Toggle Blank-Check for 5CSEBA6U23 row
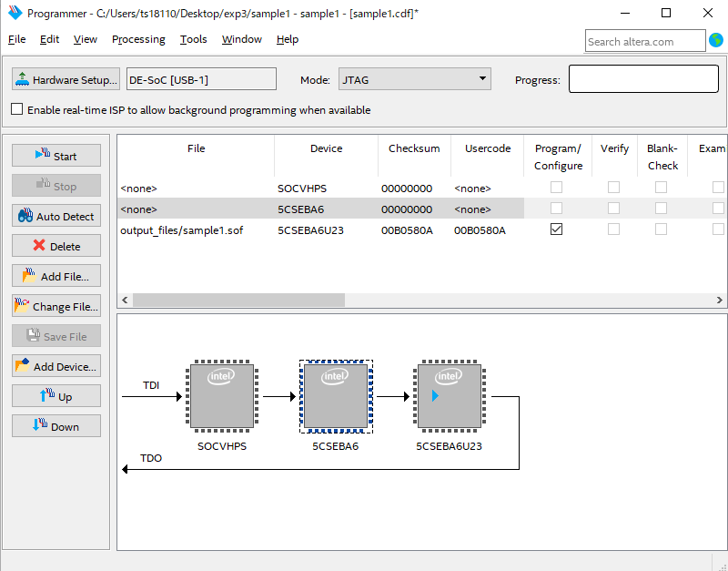Image resolution: width=728 pixels, height=571 pixels. (x=662, y=229)
